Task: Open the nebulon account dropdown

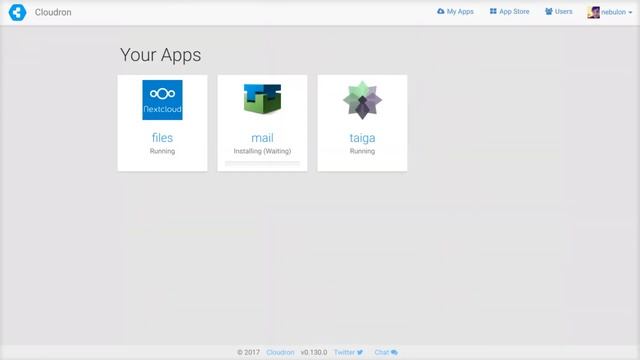Action: tap(610, 12)
